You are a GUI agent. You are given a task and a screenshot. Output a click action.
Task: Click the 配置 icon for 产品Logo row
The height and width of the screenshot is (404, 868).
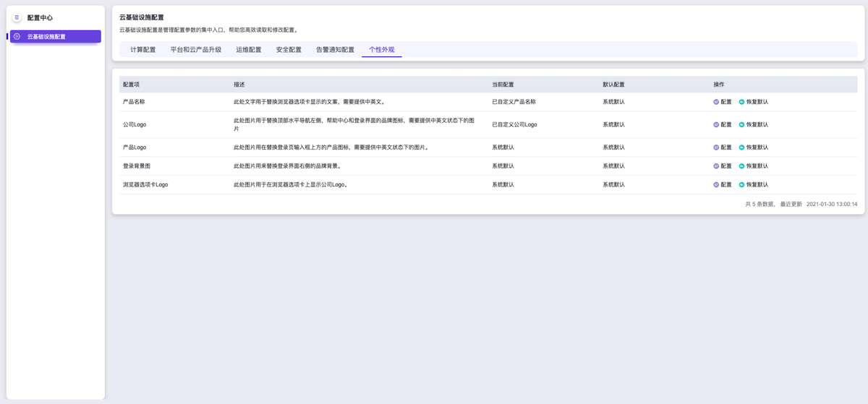[x=717, y=147]
